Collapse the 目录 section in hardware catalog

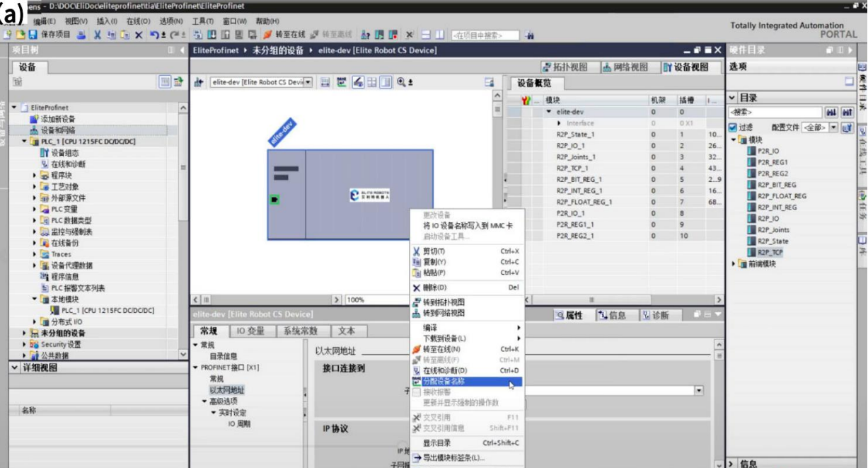(732, 98)
